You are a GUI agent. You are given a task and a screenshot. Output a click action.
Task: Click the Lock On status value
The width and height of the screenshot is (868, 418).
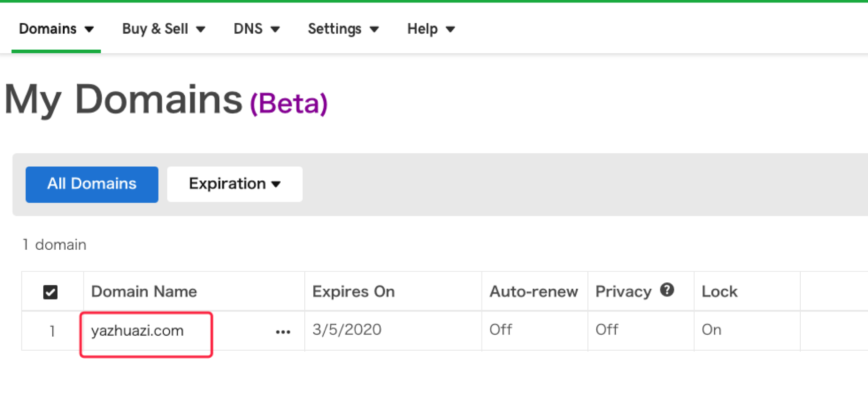[x=711, y=330]
